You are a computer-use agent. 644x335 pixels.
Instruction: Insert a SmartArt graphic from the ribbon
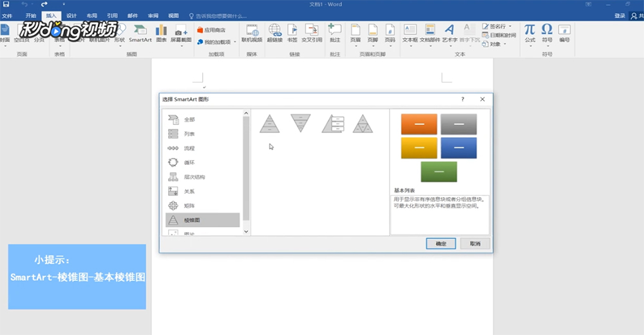click(x=140, y=33)
